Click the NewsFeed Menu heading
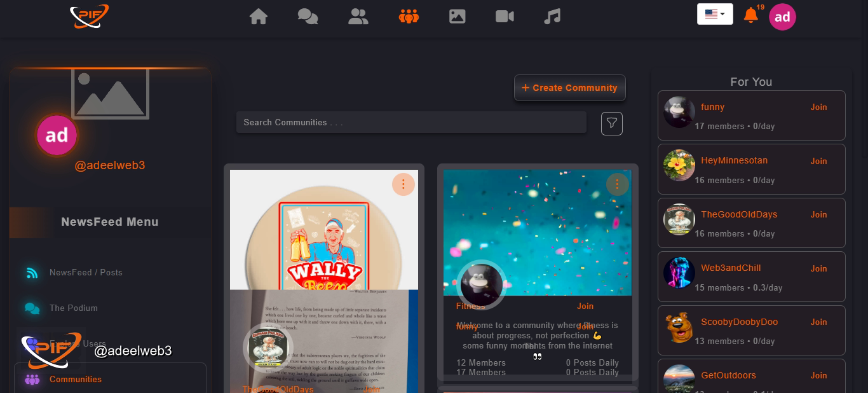 click(x=110, y=222)
